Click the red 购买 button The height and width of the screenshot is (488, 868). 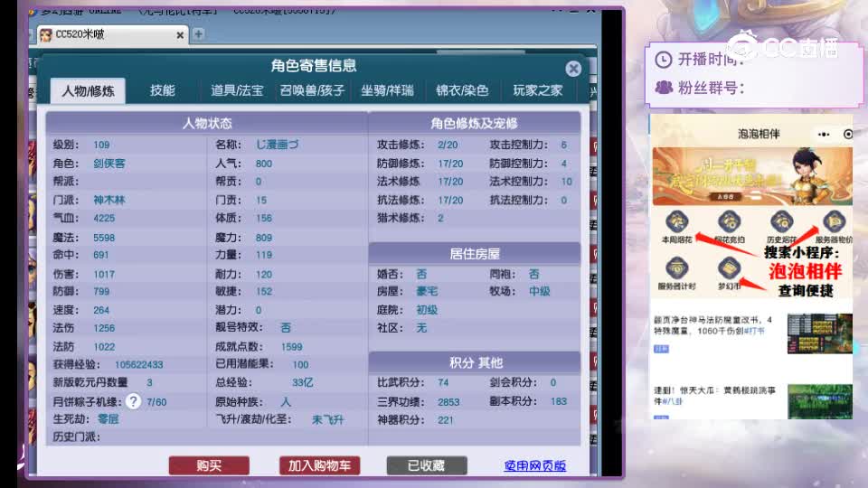209,465
